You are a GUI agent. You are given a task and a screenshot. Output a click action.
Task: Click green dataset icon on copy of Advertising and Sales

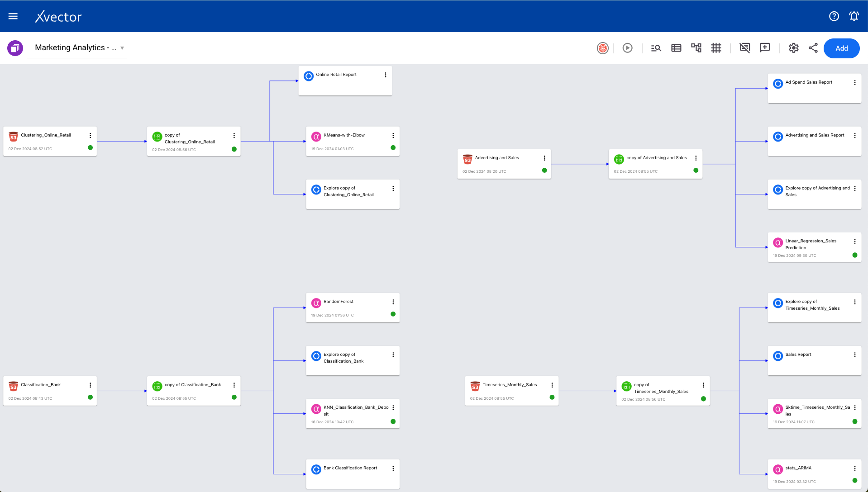tap(619, 159)
